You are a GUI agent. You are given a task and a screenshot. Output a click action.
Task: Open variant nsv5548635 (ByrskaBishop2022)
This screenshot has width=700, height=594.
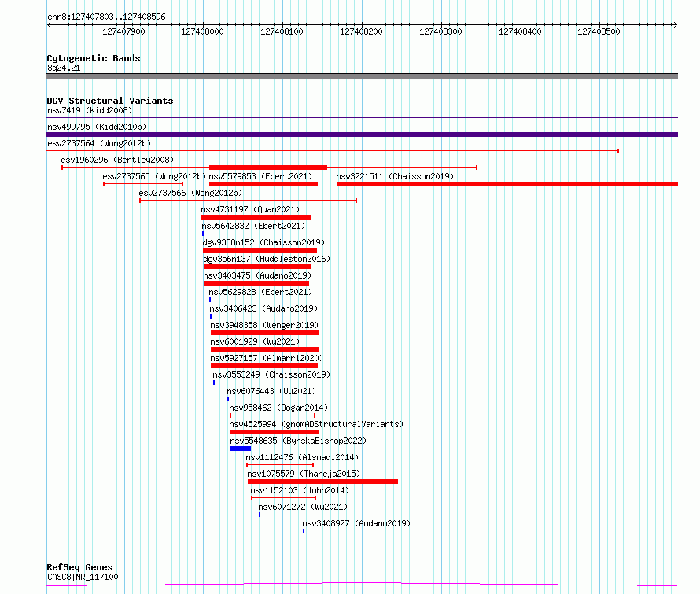click(x=298, y=441)
